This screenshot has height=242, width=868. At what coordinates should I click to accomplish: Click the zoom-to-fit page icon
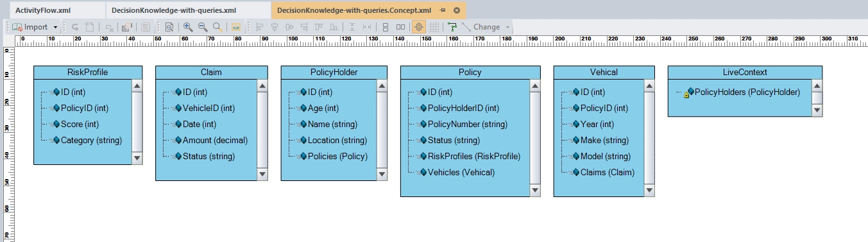pos(169,27)
